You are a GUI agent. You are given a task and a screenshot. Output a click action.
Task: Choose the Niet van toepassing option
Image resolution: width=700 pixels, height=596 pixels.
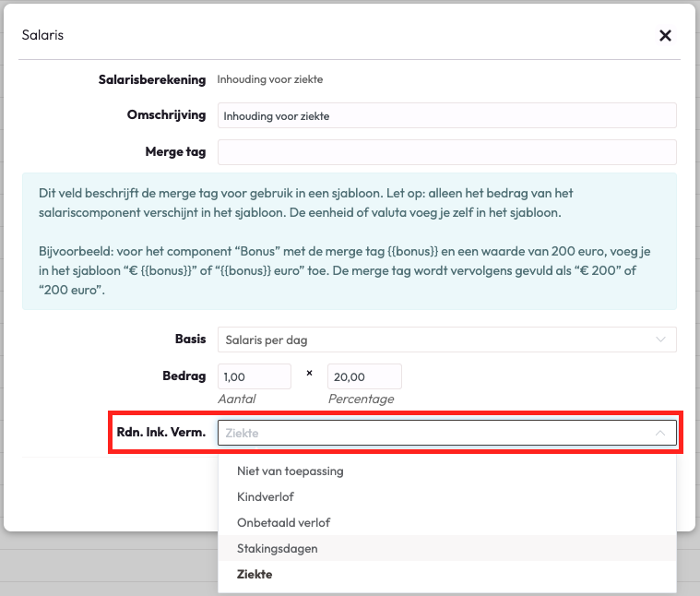pyautogui.click(x=290, y=471)
